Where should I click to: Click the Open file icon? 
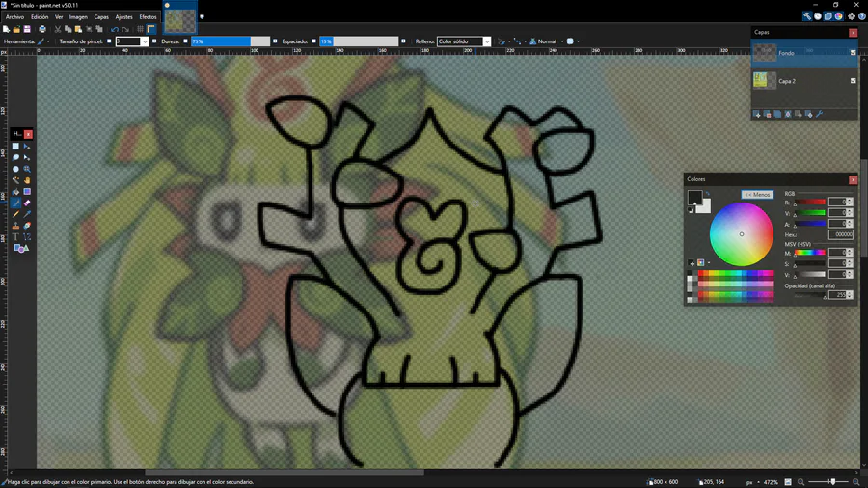16,29
